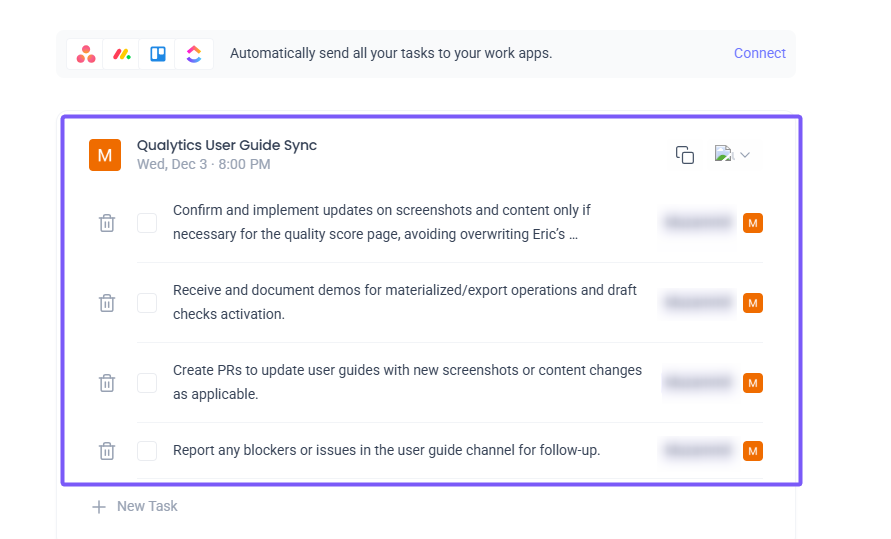Image resolution: width=891 pixels, height=539 pixels.
Task: Click the orange M meeting avatar
Action: [105, 155]
